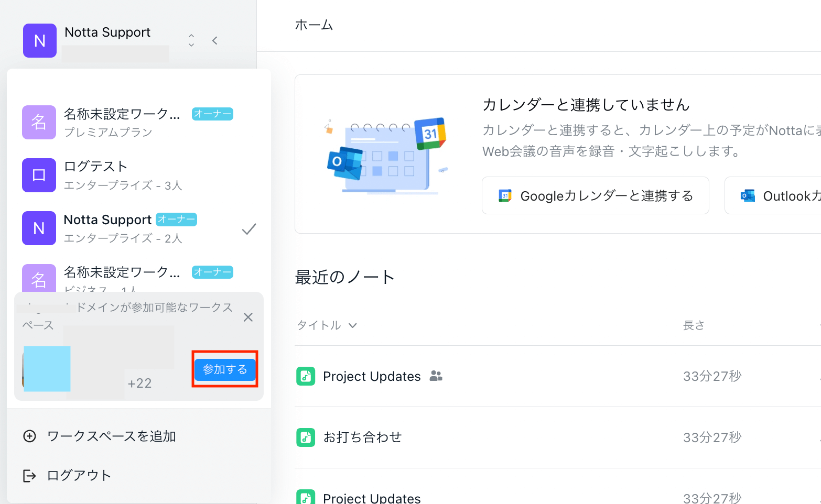Close the domain workspace suggestion banner
Viewport: 821px width, 504px height.
(249, 317)
